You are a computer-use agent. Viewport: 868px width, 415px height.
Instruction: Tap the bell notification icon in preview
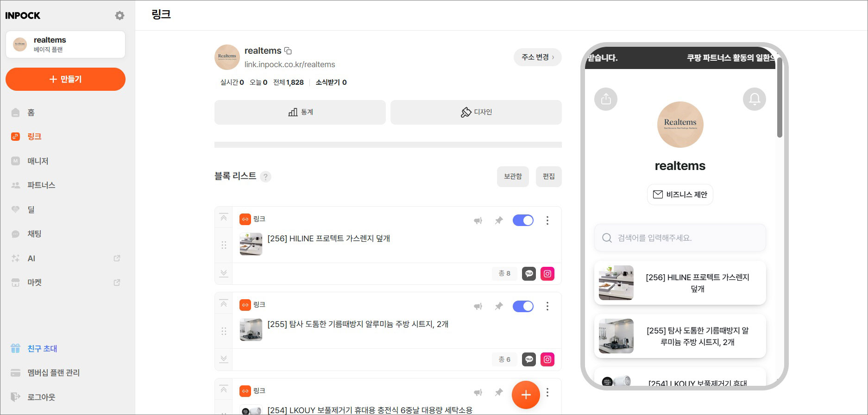(x=755, y=99)
